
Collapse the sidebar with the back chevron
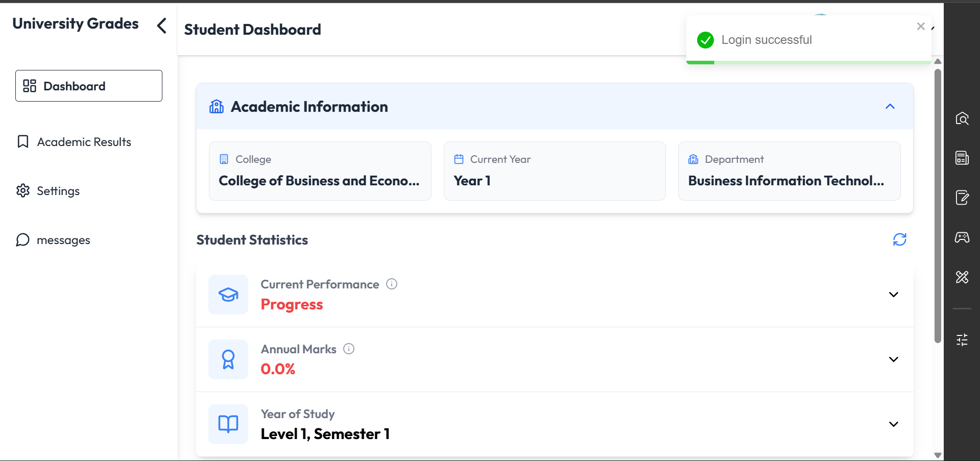pos(161,26)
